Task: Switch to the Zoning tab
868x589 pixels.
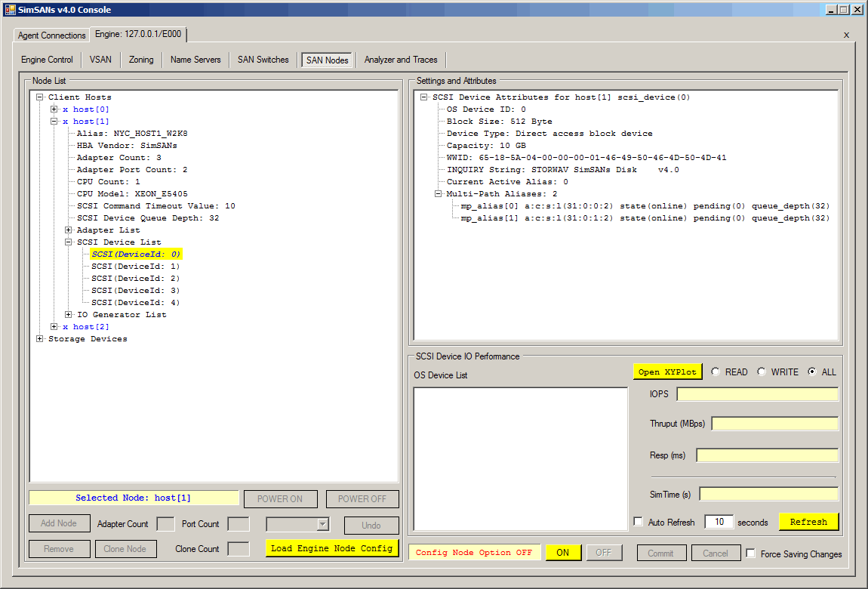Action: pyautogui.click(x=141, y=60)
